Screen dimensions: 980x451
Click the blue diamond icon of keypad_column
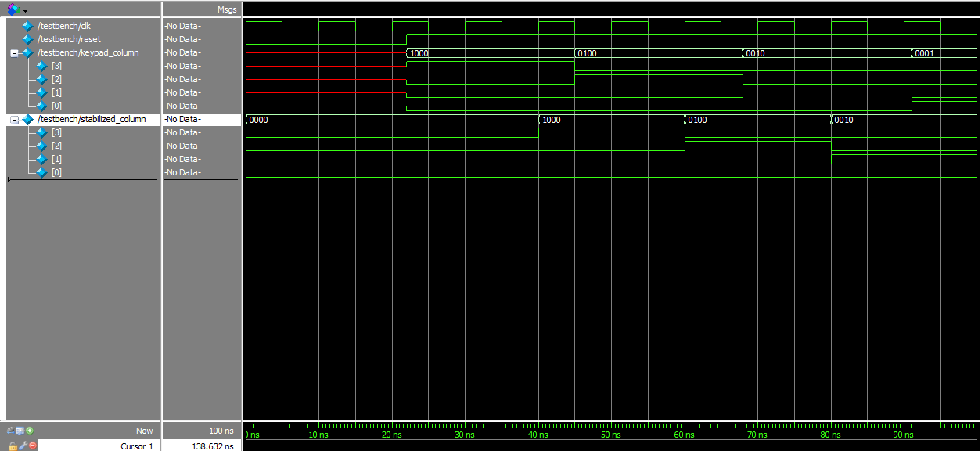coord(27,52)
